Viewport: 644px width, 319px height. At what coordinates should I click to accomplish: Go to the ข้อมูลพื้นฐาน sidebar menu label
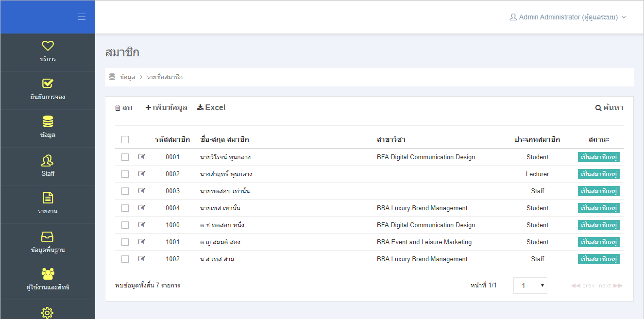click(48, 250)
